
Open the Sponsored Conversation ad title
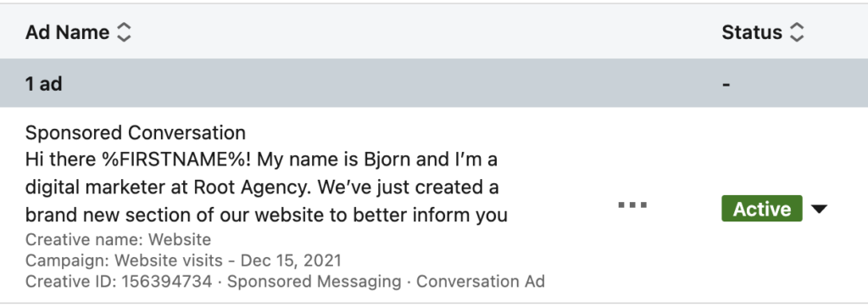click(136, 133)
